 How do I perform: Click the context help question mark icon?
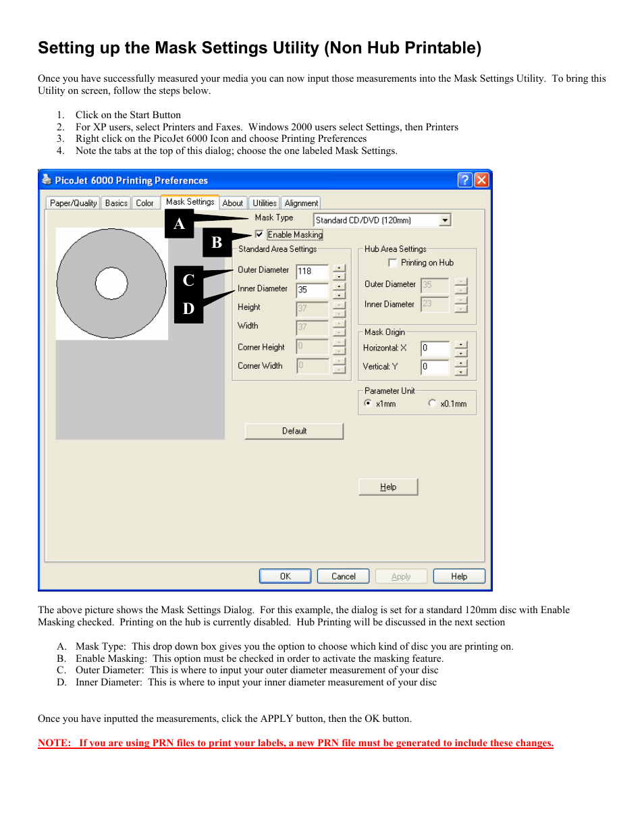point(464,180)
